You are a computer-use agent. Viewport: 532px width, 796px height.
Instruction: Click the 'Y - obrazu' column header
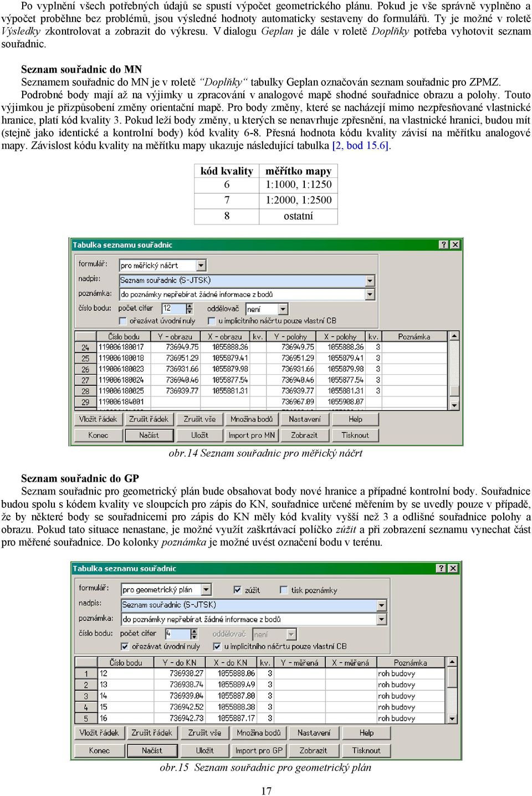coord(175,336)
